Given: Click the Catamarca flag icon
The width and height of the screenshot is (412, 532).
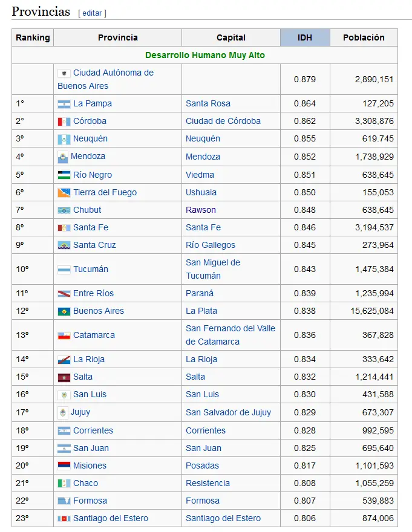Looking at the screenshot, I should coord(64,336).
